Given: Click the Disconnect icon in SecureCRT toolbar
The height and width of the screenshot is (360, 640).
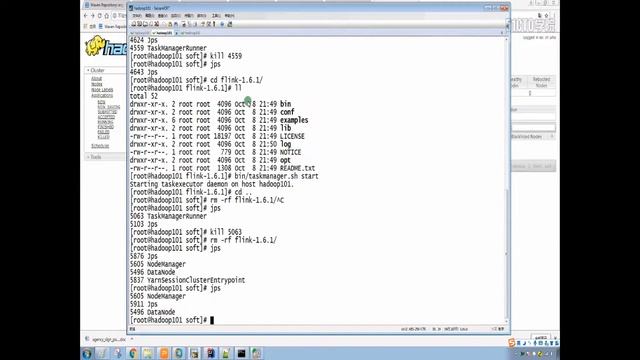Looking at the screenshot, I should pos(156,24).
